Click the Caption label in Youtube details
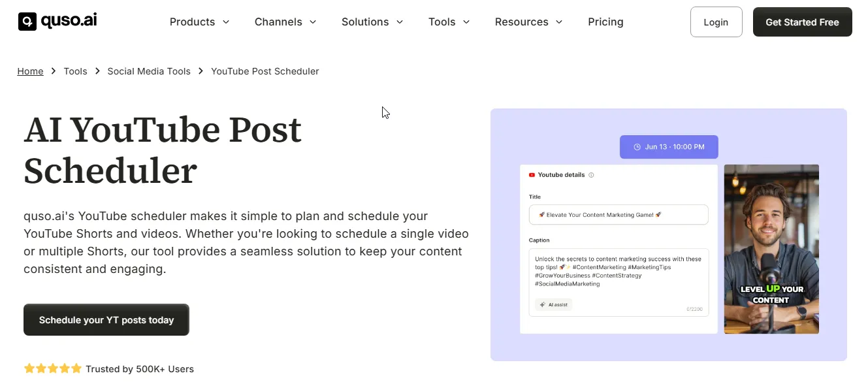Screen dimensions: 868x384 [539, 240]
